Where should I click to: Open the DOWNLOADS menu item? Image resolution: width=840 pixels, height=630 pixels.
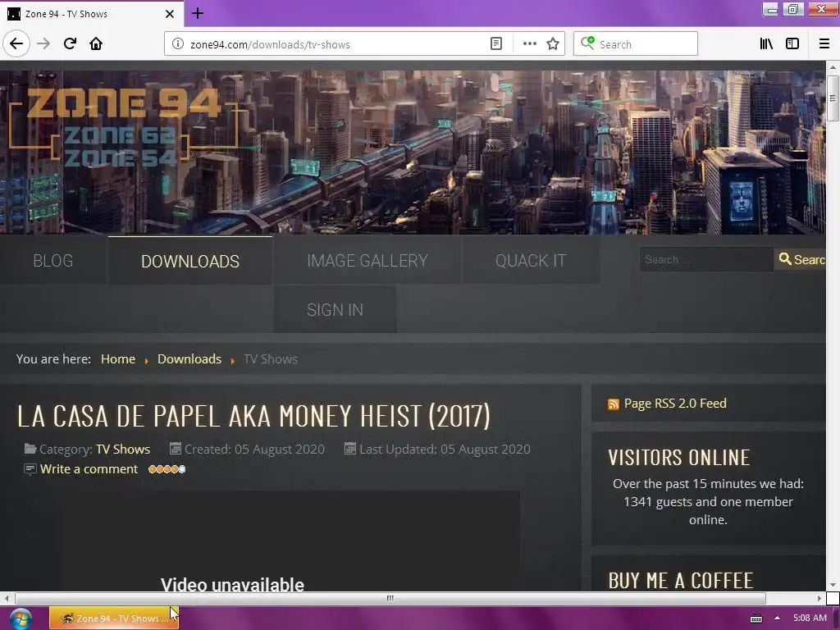click(x=190, y=261)
